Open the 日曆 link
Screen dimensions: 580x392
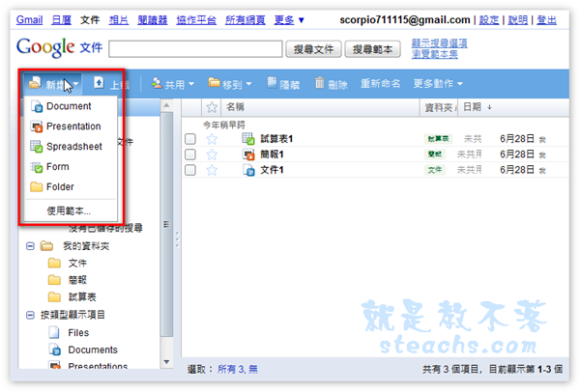click(x=61, y=20)
